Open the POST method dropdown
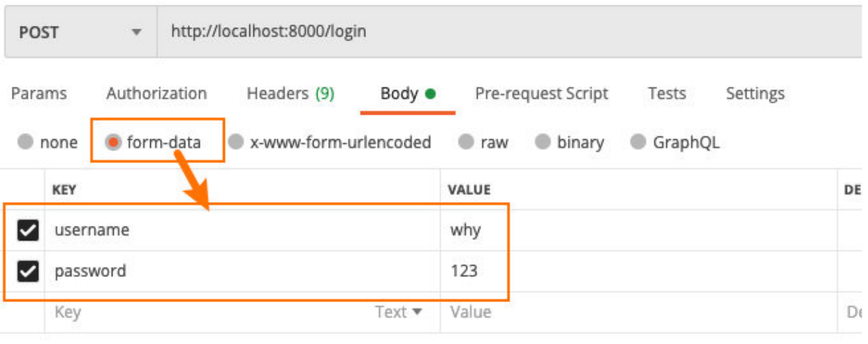 (x=80, y=33)
